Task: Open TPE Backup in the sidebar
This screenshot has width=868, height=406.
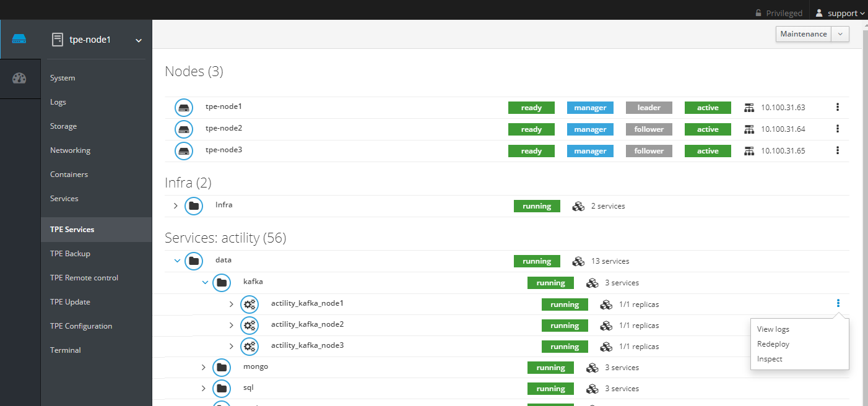Action: (70, 254)
